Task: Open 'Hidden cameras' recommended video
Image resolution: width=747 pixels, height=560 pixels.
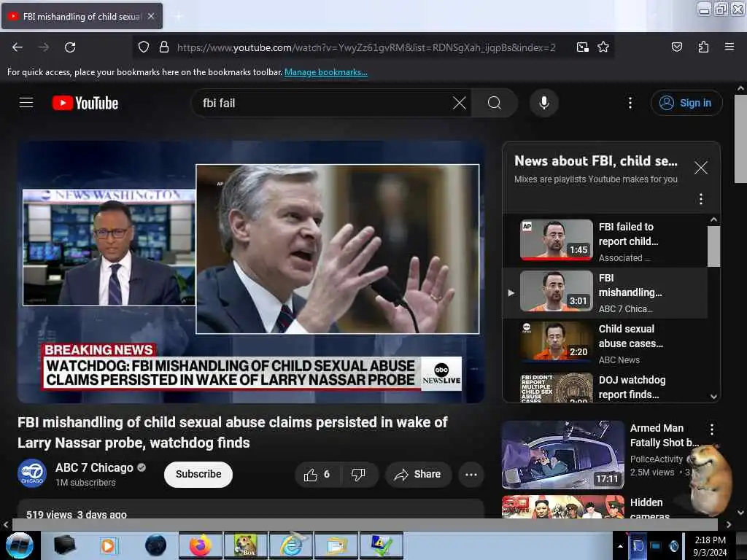Action: [x=563, y=507]
